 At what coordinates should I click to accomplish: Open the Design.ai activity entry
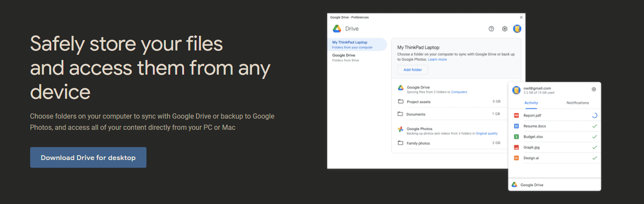[x=555, y=158]
